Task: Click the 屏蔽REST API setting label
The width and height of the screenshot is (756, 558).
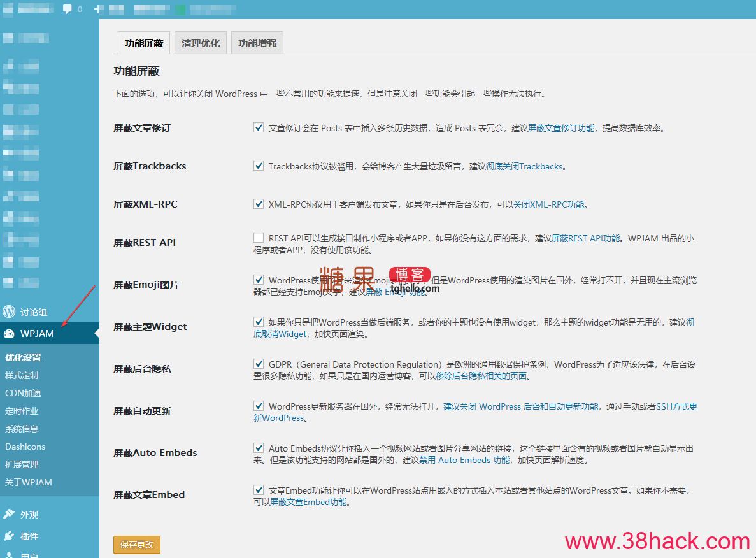Action: coord(145,242)
